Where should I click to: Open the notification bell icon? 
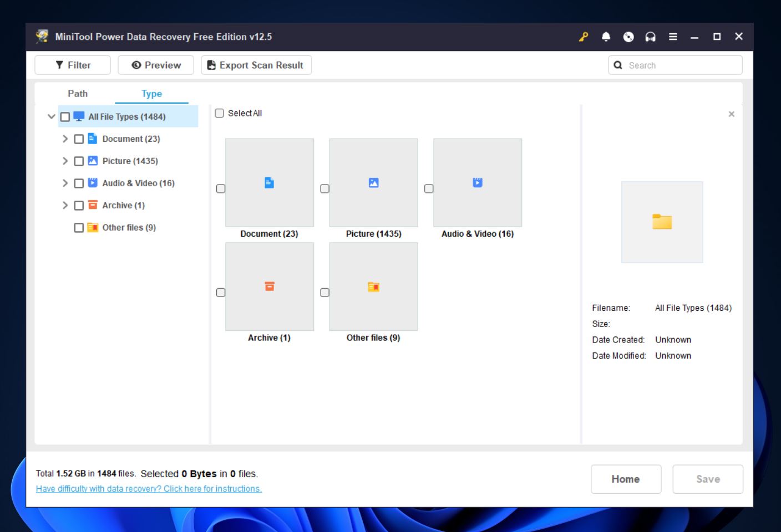point(606,37)
